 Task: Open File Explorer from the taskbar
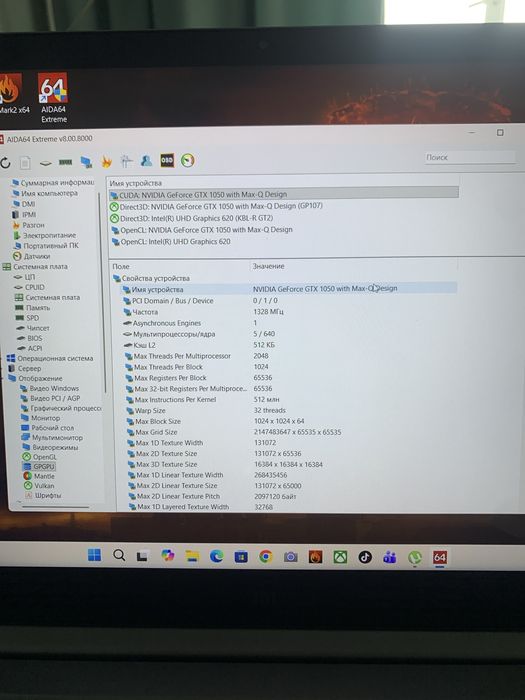pos(192,556)
